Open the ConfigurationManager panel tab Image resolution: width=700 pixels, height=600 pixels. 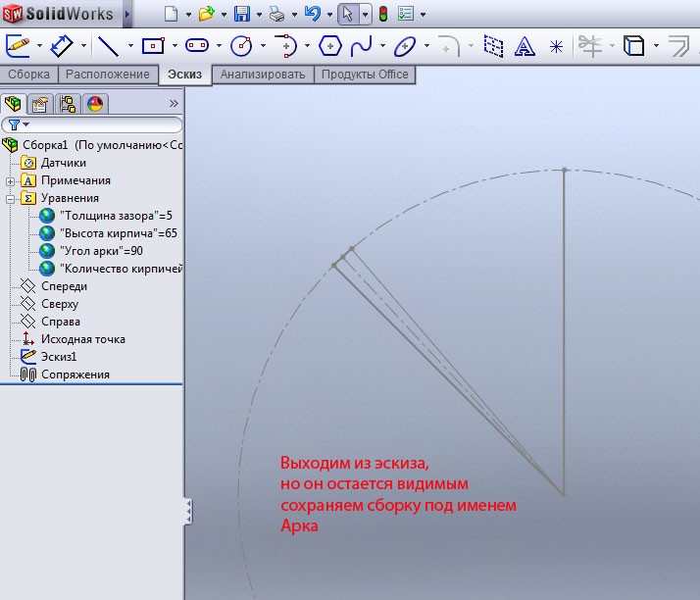[x=68, y=103]
